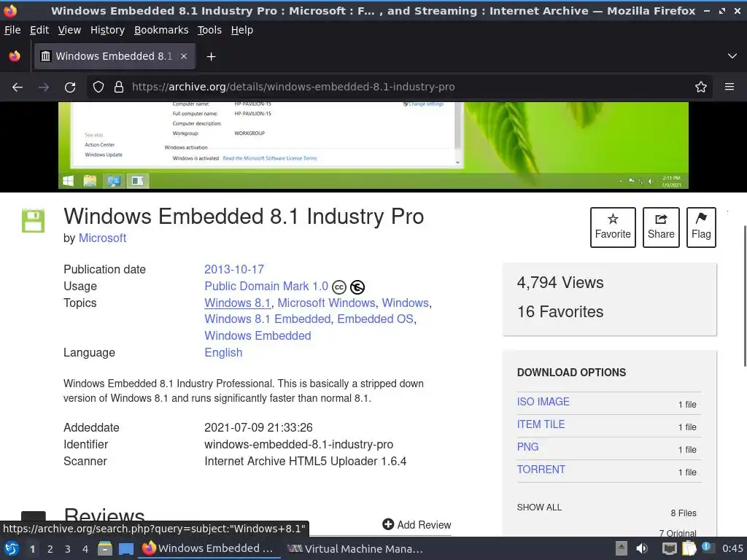Open notification tray icon
This screenshot has height=560, width=747.
point(708,548)
